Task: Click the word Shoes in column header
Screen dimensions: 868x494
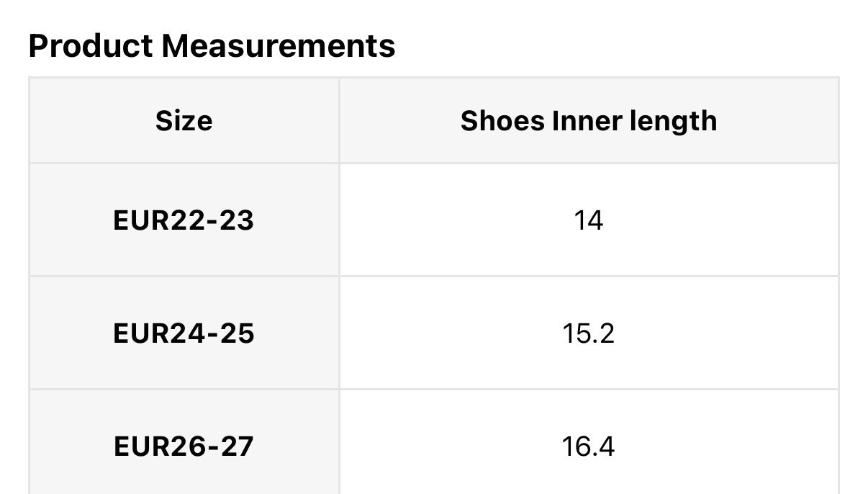Action: (x=502, y=121)
